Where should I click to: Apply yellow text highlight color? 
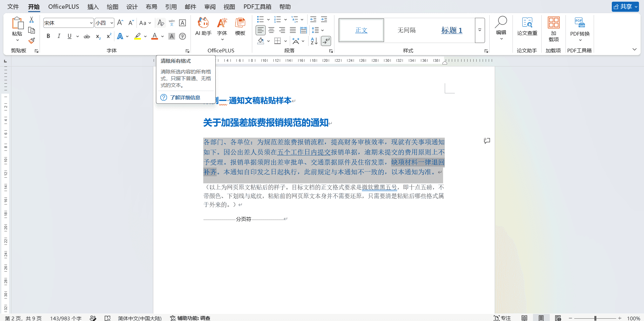coord(138,36)
